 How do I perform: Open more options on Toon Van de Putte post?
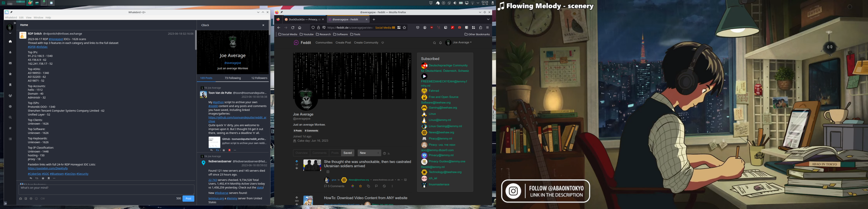point(235,150)
